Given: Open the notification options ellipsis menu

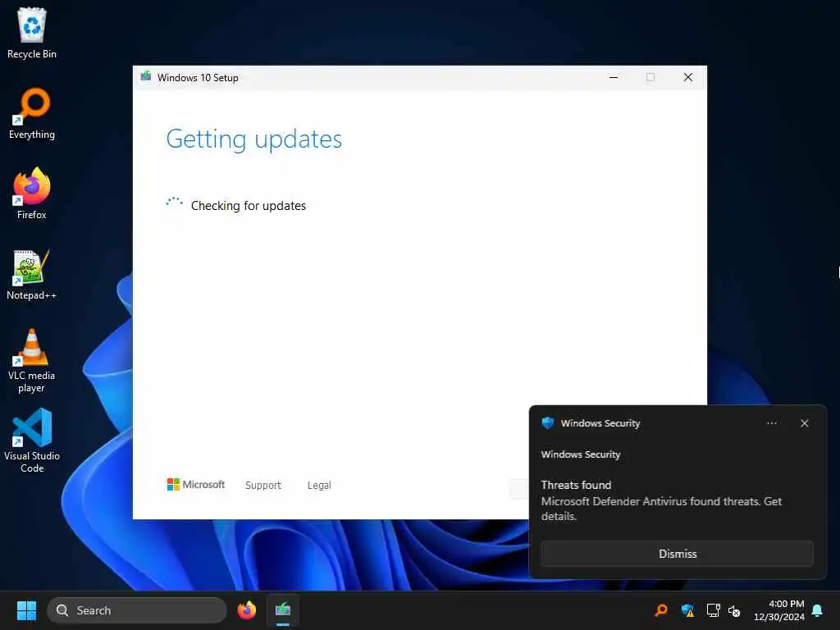Looking at the screenshot, I should click(772, 423).
